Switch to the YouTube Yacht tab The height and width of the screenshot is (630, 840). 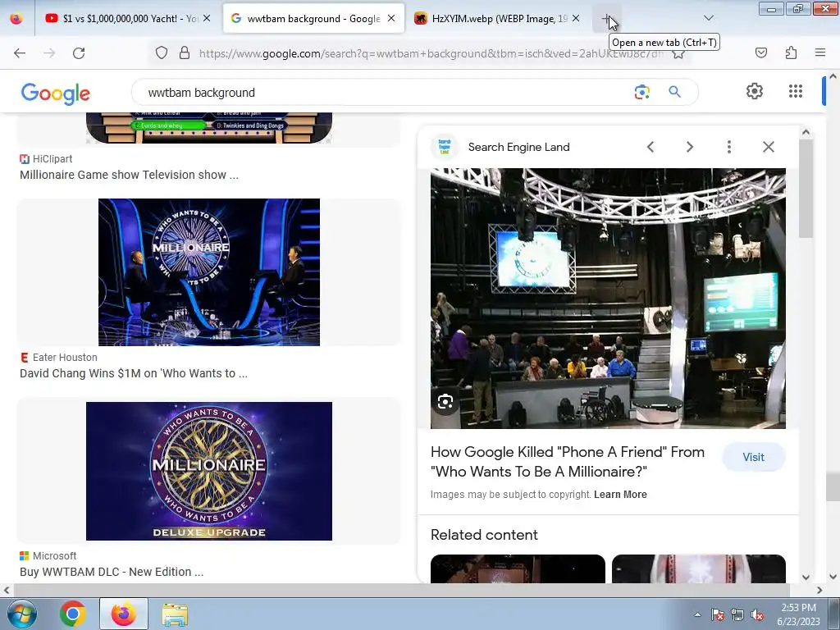point(121,19)
